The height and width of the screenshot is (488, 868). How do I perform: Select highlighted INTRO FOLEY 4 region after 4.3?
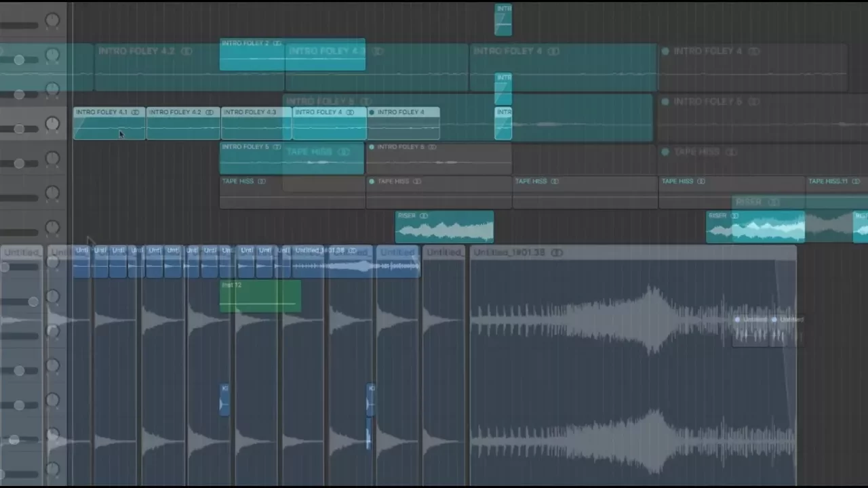coord(330,123)
